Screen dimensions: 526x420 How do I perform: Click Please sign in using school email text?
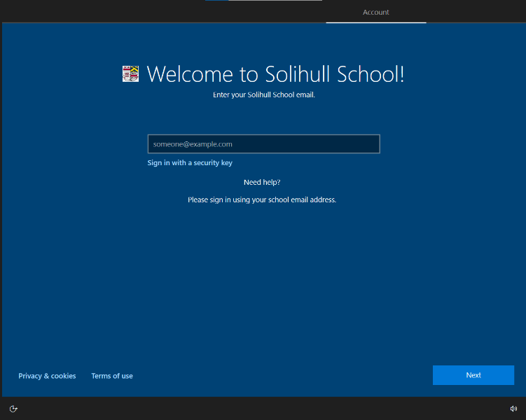point(262,199)
